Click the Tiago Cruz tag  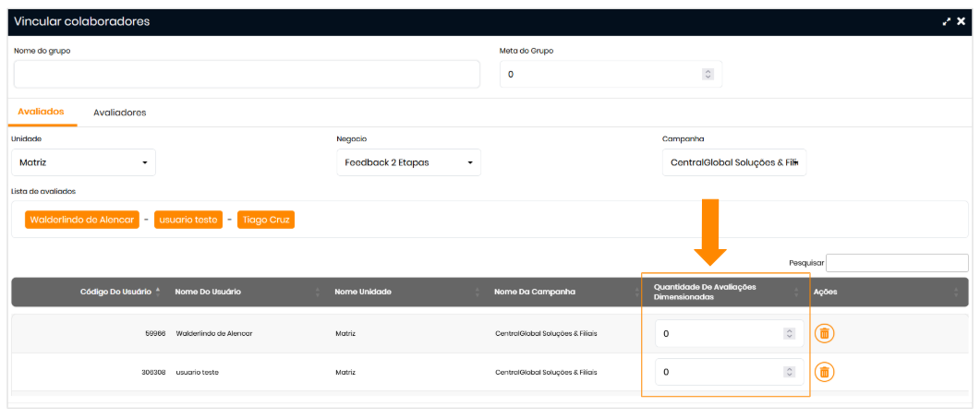[266, 220]
